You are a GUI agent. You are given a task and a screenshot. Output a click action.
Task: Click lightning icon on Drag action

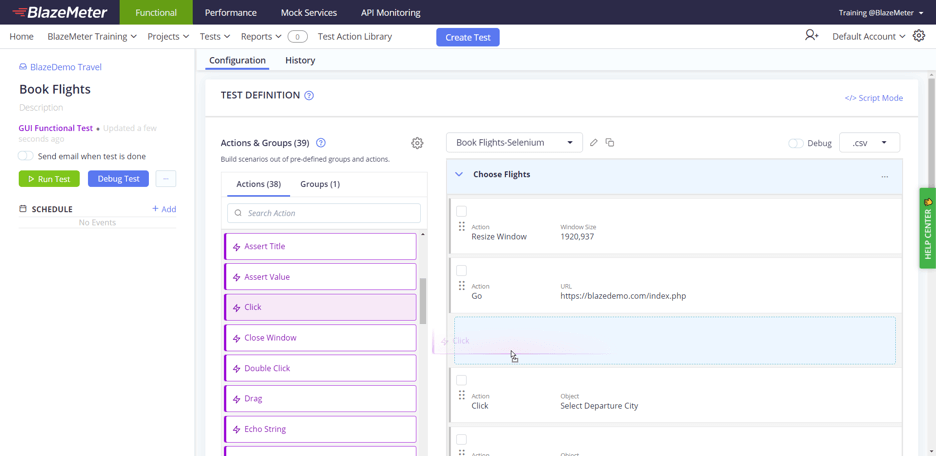tap(236, 399)
